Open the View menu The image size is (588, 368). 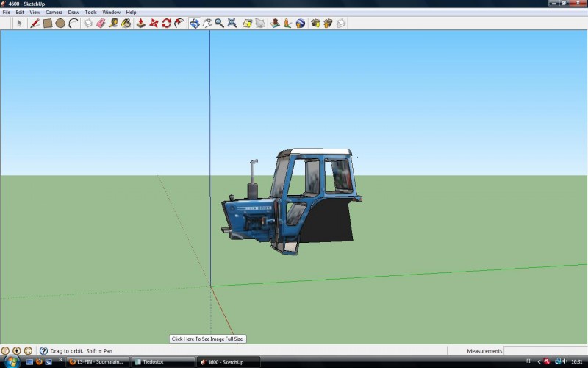click(x=35, y=12)
